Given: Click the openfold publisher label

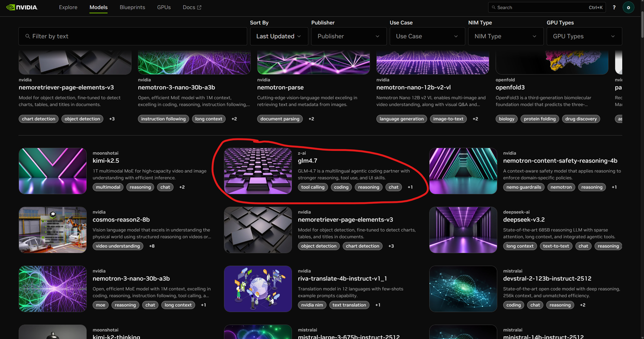Looking at the screenshot, I should coord(505,80).
